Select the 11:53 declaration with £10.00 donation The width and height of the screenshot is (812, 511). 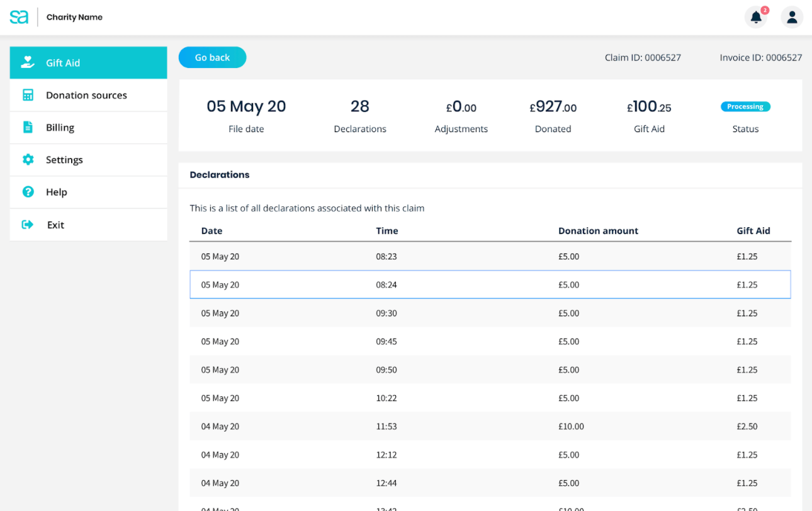click(490, 426)
